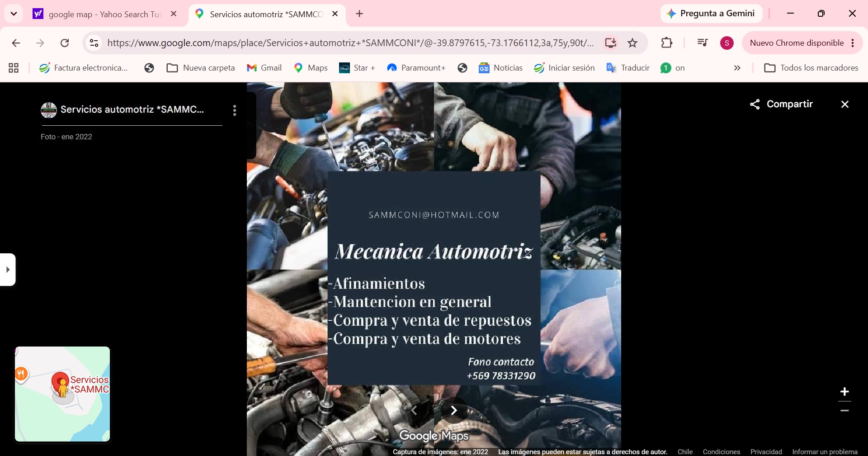
Task: Install app icon in address bar
Action: (x=611, y=43)
